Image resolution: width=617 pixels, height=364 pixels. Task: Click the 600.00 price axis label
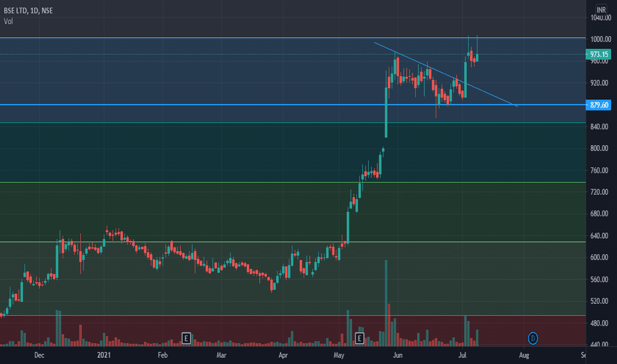coord(599,257)
